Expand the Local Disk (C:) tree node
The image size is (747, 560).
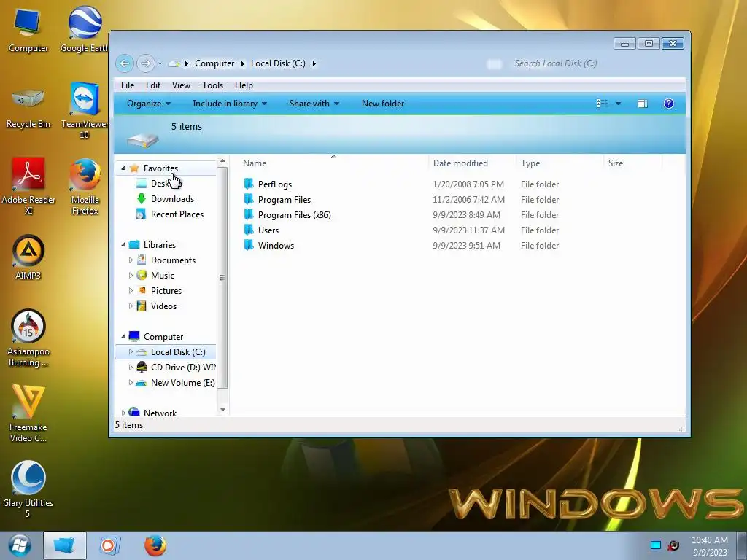pos(131,352)
